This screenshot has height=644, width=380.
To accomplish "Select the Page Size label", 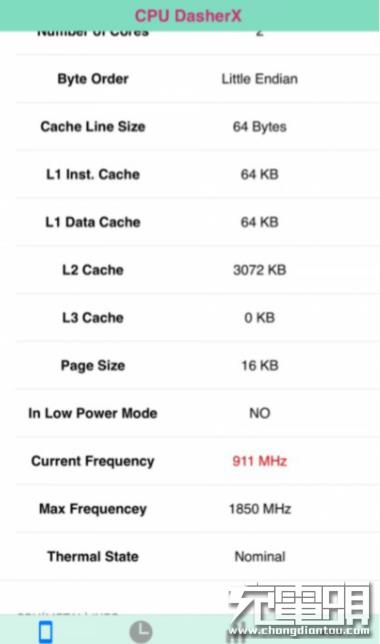I will pyautogui.click(x=93, y=366).
